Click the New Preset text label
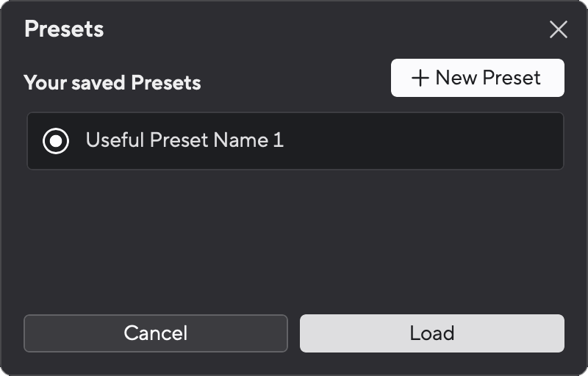 (x=488, y=78)
